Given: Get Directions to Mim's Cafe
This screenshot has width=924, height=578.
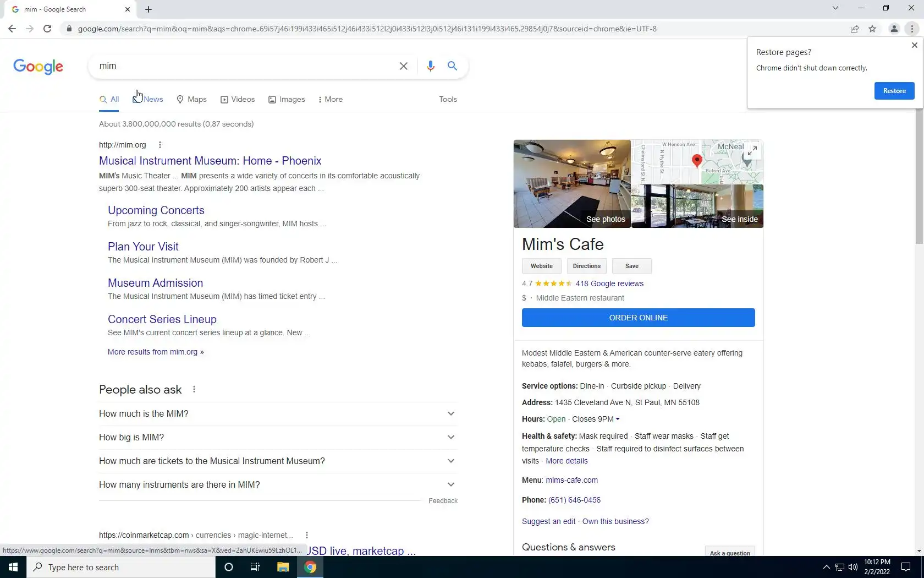Looking at the screenshot, I should 587,266.
